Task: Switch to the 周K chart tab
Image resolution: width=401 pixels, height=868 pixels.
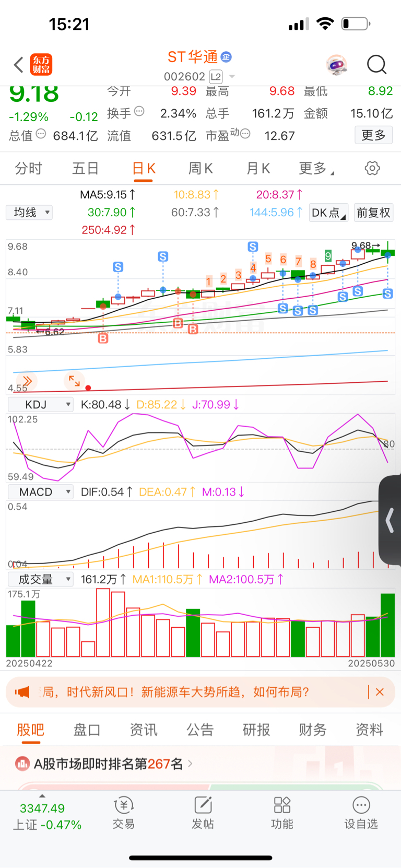Action: (200, 169)
